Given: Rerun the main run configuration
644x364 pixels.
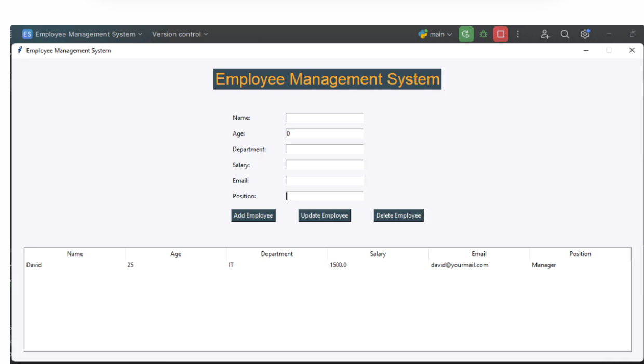Looking at the screenshot, I should [x=466, y=34].
